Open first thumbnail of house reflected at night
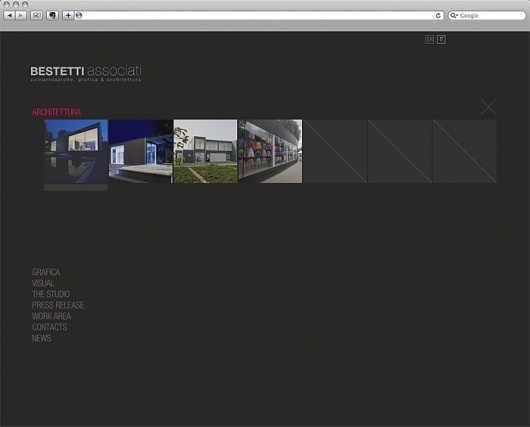530x427 pixels. click(76, 151)
